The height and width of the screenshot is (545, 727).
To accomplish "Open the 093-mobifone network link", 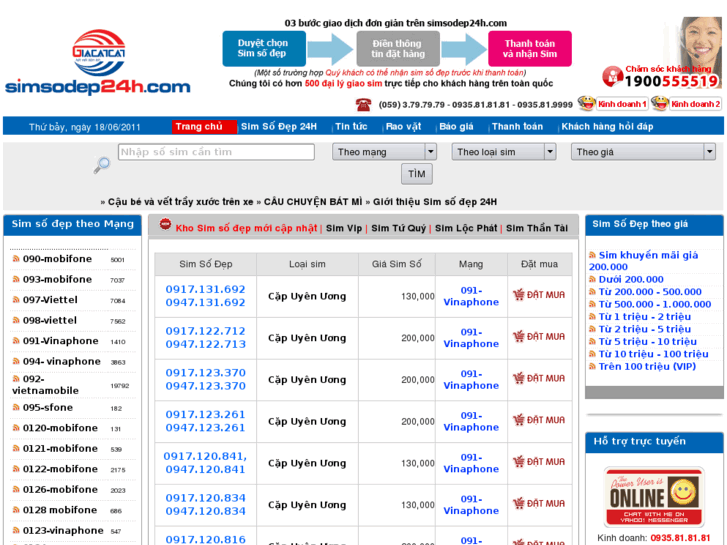I will point(57,279).
